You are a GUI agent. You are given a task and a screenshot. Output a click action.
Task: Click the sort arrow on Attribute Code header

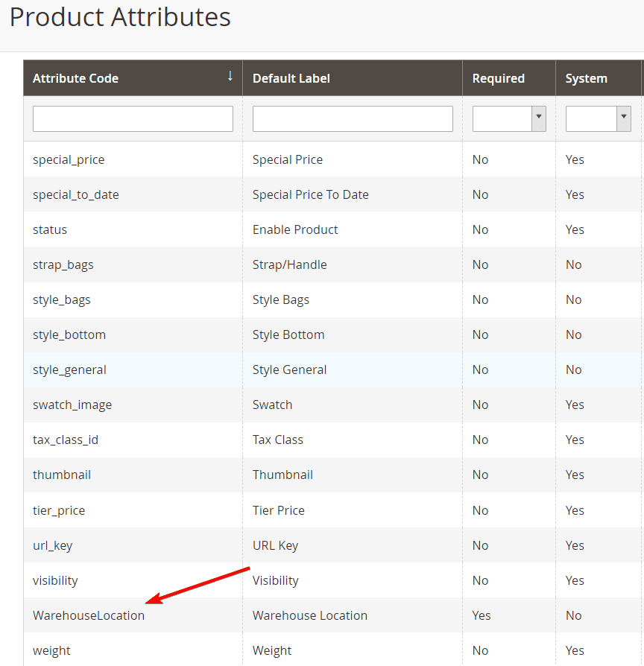pos(230,77)
